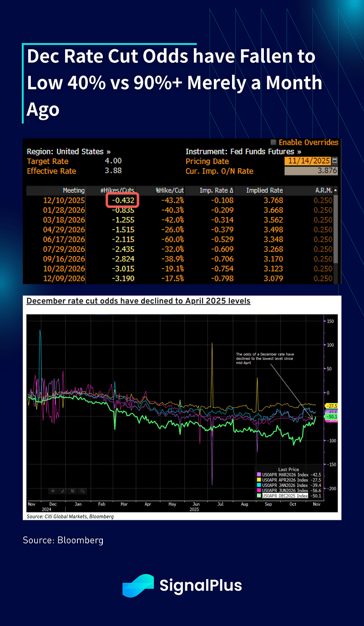Click the yellow APR2026 legend swatch
This screenshot has width=364, height=626.
[259, 480]
